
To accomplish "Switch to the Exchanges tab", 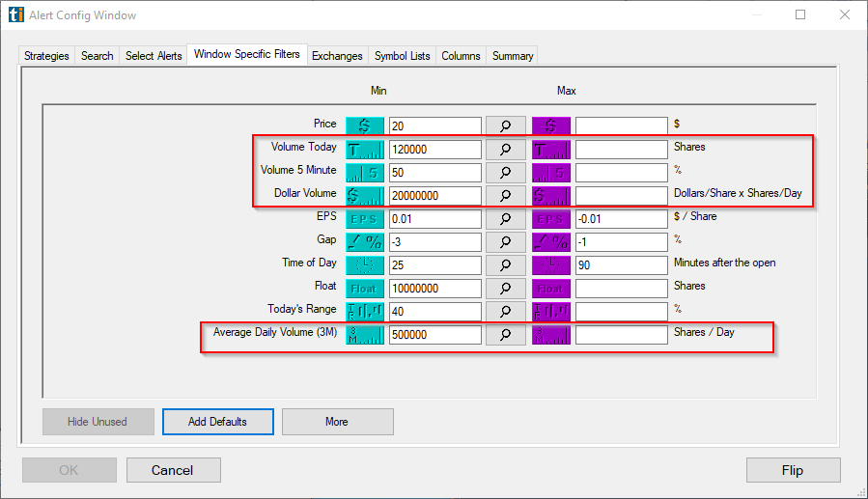I will (x=337, y=56).
